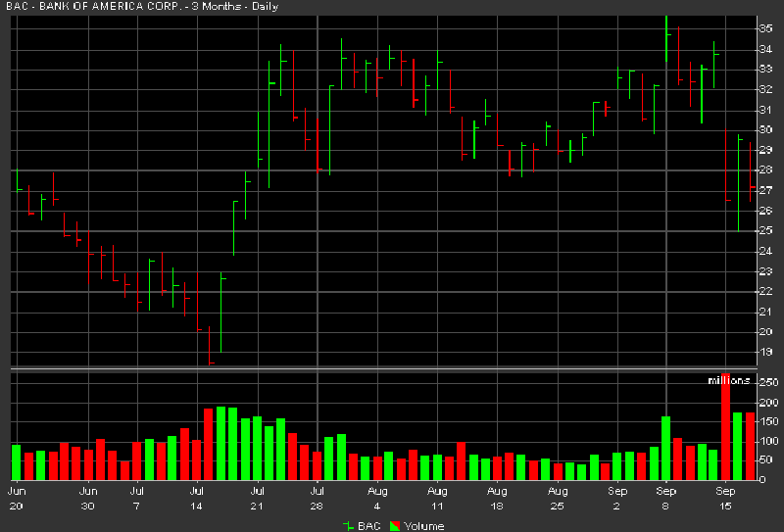The image size is (784, 532).
Task: Click the 19 price axis label
Action: [765, 352]
